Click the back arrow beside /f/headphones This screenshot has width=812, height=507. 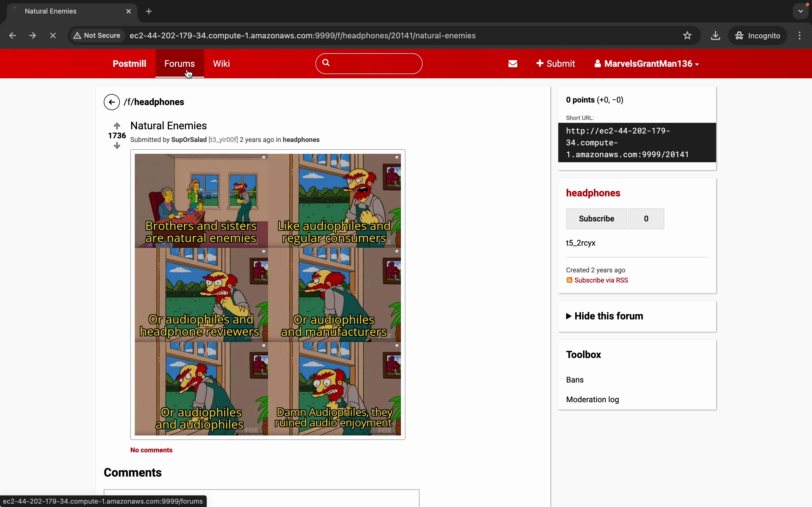pos(112,102)
